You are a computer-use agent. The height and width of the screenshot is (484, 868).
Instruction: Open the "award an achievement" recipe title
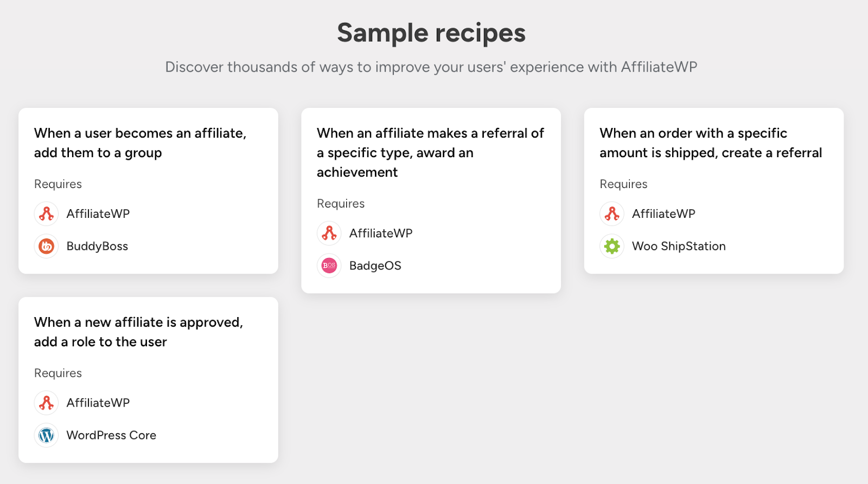point(430,153)
